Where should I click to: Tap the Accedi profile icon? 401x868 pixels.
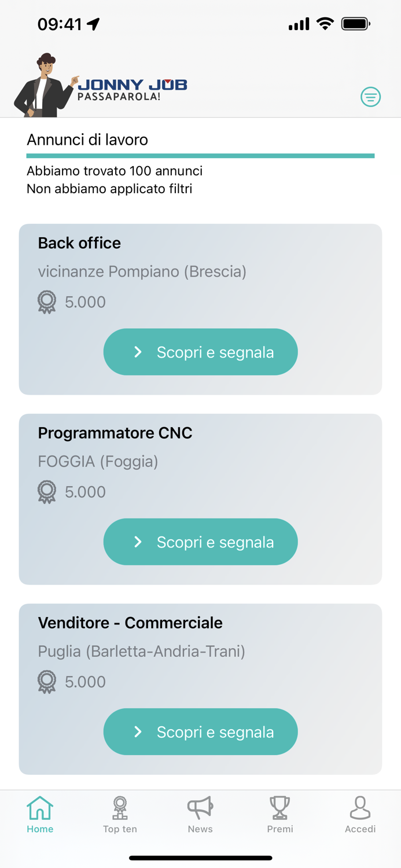(360, 808)
